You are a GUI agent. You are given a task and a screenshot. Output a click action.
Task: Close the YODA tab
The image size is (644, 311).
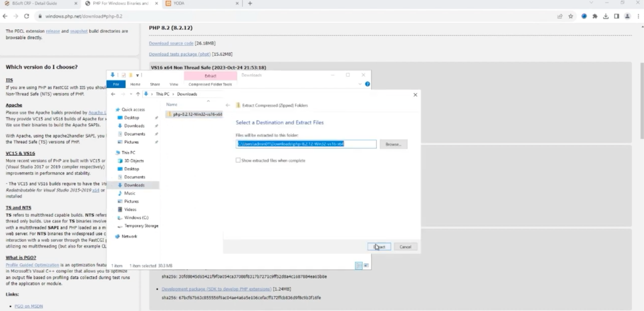point(237,3)
